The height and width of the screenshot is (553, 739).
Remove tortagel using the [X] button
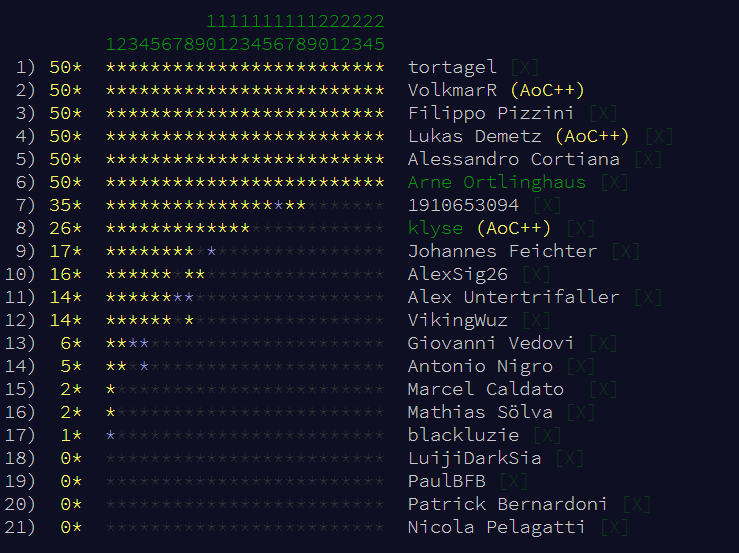pyautogui.click(x=525, y=67)
